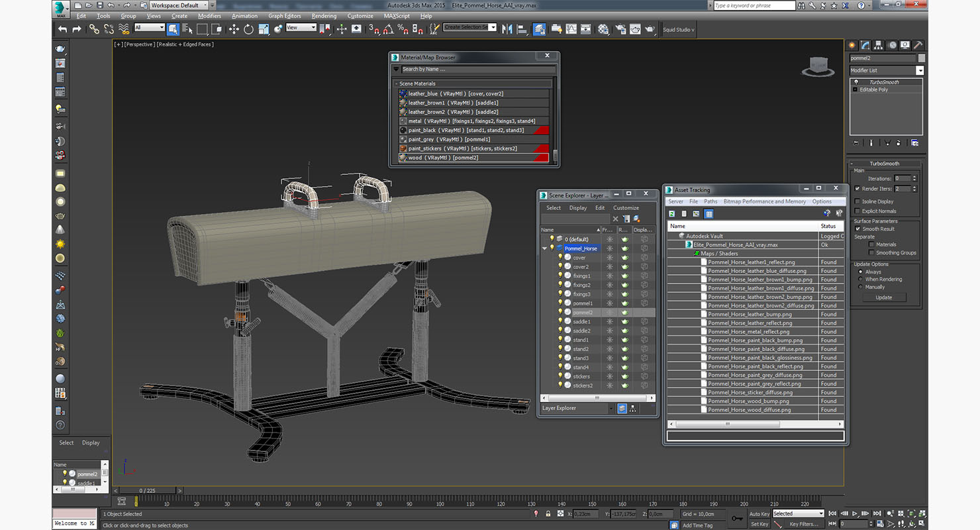The height and width of the screenshot is (530, 980).
Task: Click the large Set Keys key icon
Action: 737,518
